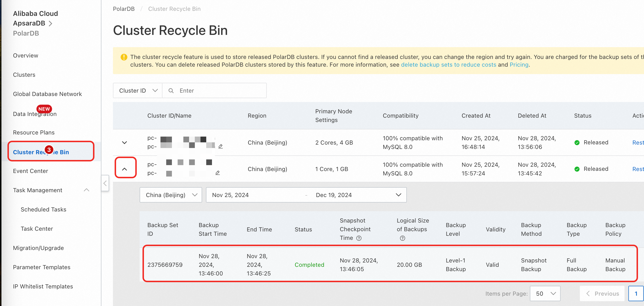
Task: Click page number 1 in pagination
Action: [x=636, y=293]
